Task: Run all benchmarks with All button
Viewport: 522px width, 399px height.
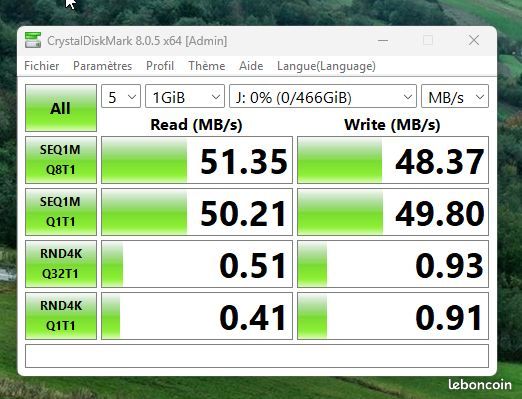Action: [61, 108]
